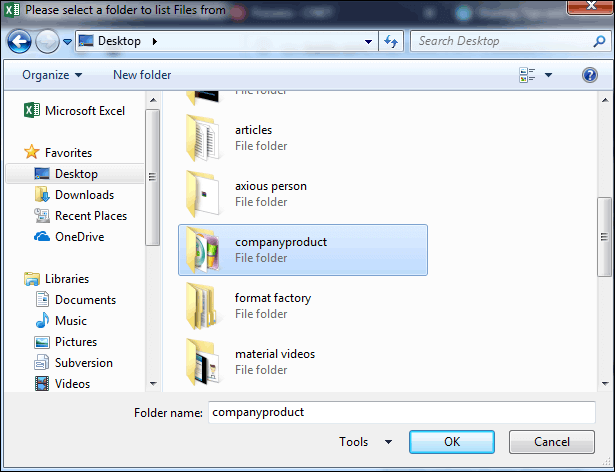
Task: Open the view options dropdown arrow
Action: coord(548,75)
